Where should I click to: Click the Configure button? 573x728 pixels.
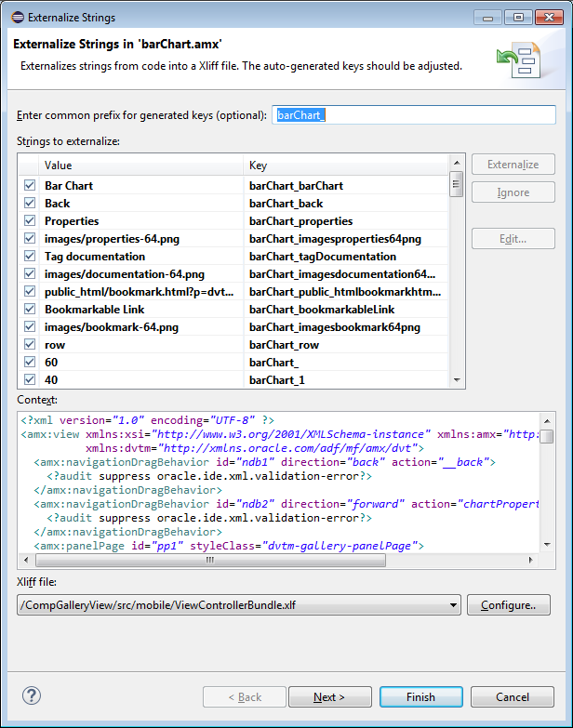[x=509, y=605]
